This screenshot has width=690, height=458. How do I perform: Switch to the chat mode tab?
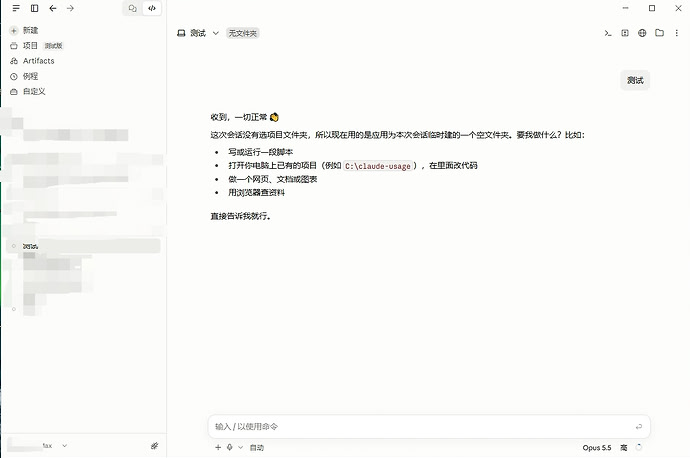132,8
